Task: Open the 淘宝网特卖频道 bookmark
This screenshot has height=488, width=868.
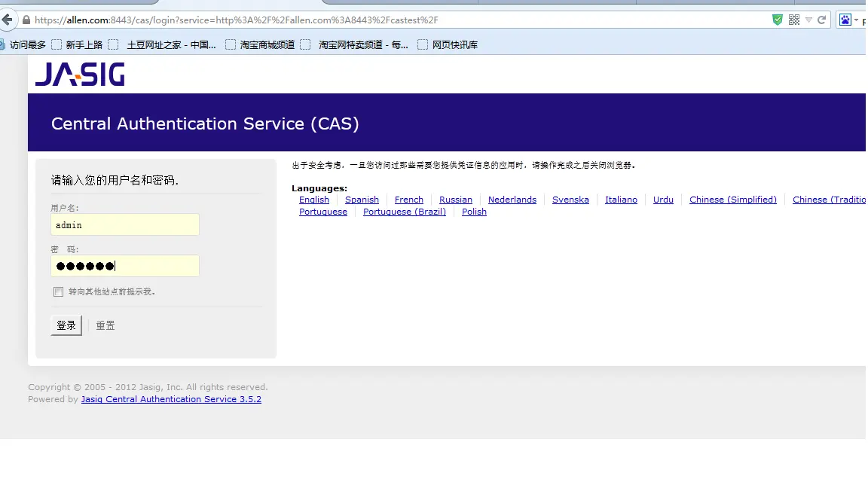Action: point(354,45)
